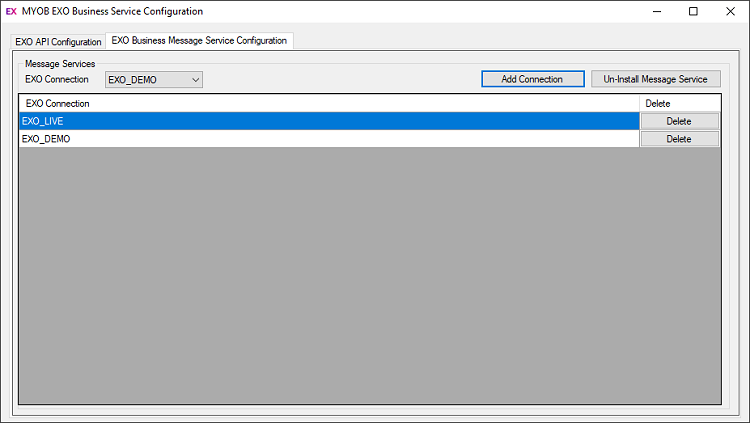The height and width of the screenshot is (423, 750).
Task: Select the EXO_DEMO row in list
Action: tap(329, 139)
